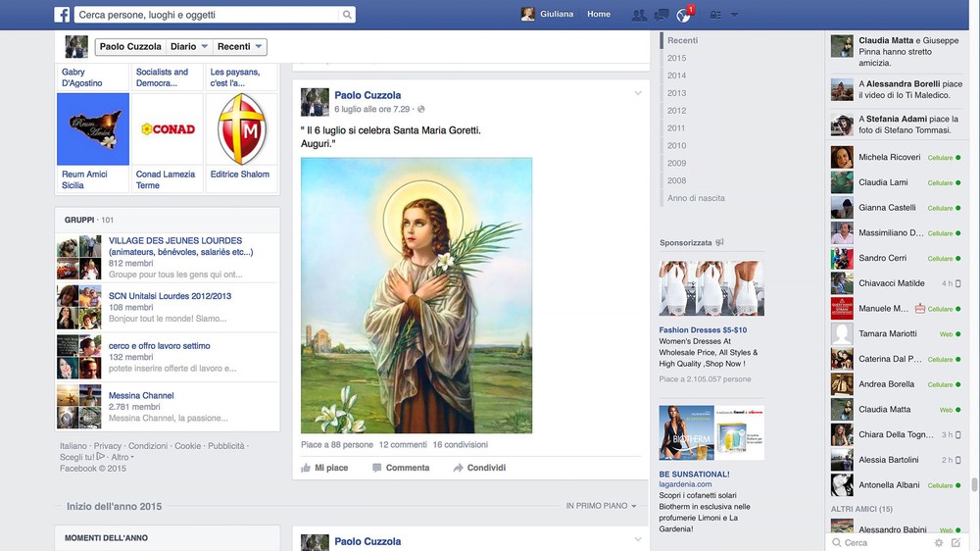Image resolution: width=980 pixels, height=551 pixels.
Task: Open the messages icon
Action: [x=661, y=15]
